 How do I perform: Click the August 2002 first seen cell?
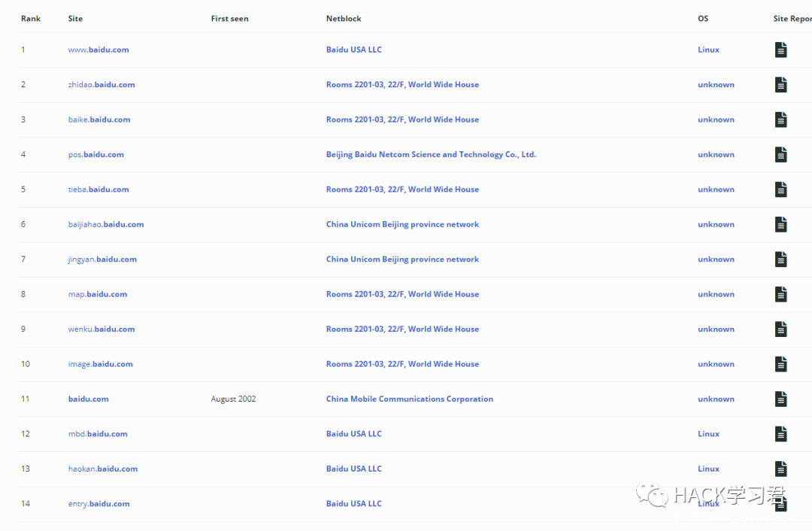[x=233, y=399]
